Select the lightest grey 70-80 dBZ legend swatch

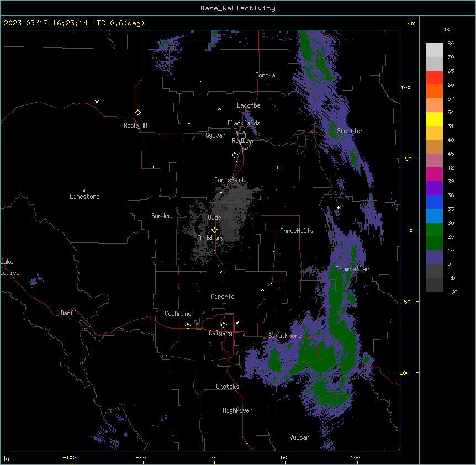434,50
